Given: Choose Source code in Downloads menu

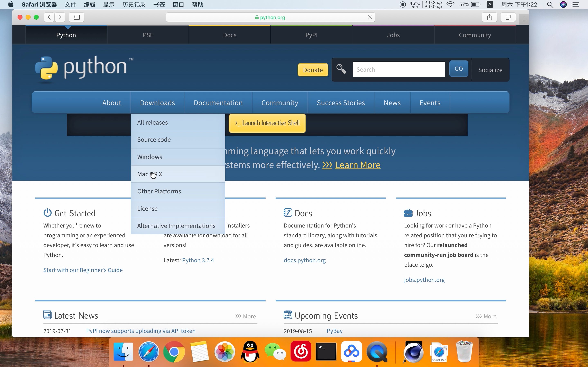Looking at the screenshot, I should [154, 139].
